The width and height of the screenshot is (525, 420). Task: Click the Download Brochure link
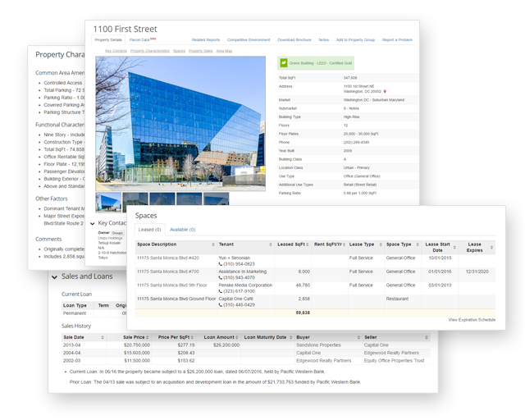(x=293, y=39)
